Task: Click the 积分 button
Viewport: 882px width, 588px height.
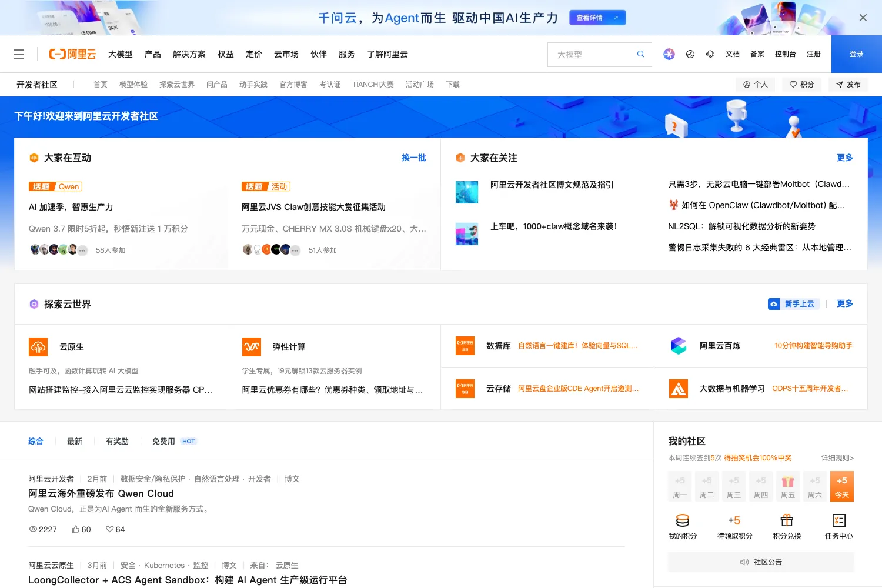Action: pos(801,85)
